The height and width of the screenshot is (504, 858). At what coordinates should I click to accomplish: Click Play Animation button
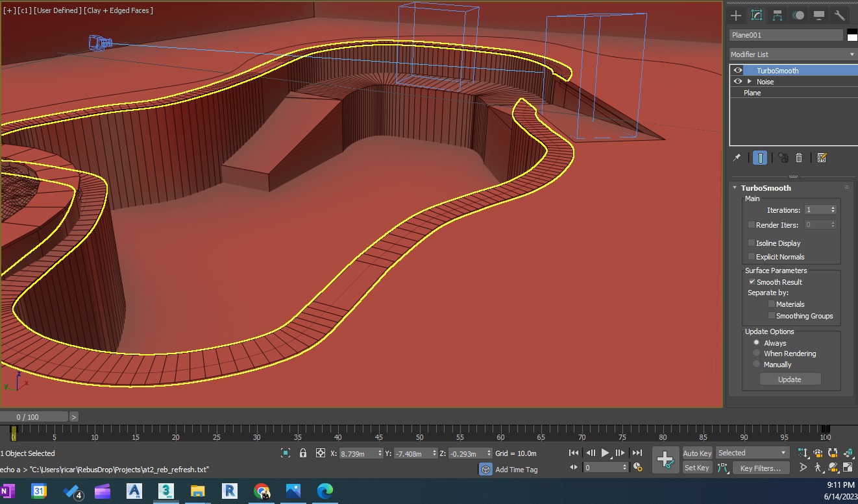[605, 453]
